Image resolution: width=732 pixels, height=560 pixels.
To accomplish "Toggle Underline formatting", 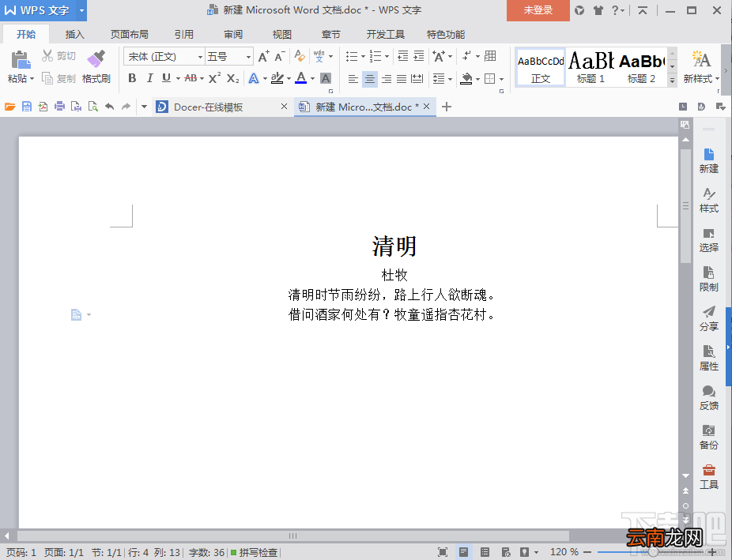I will [x=166, y=78].
